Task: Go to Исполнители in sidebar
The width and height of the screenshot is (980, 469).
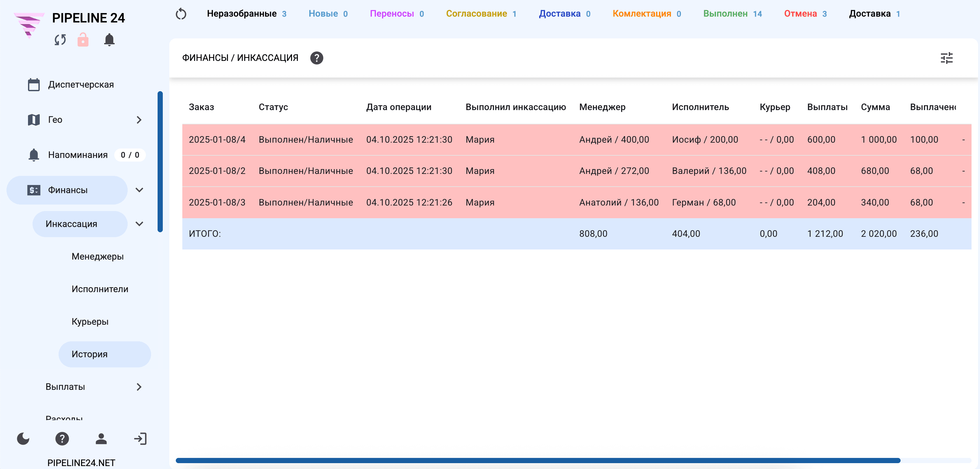Action: (100, 289)
